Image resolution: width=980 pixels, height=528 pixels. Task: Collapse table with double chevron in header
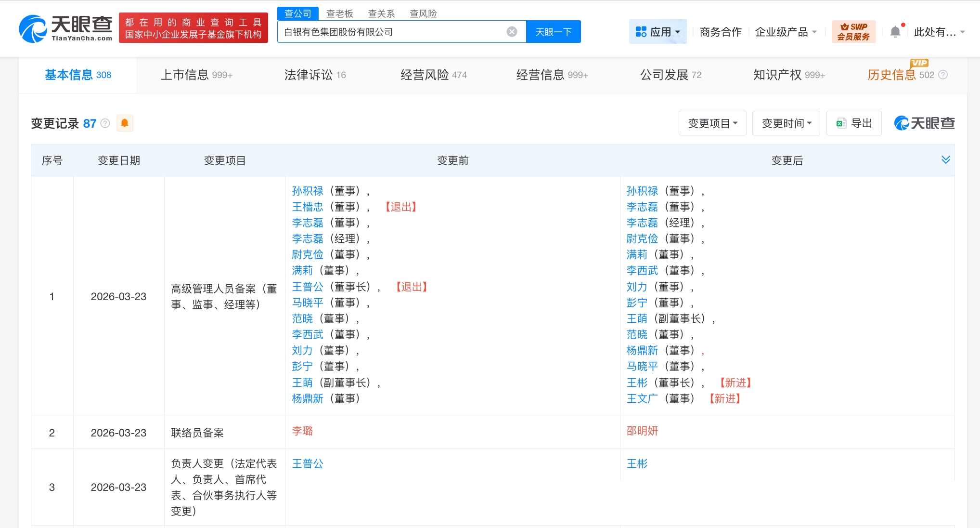coord(945,160)
